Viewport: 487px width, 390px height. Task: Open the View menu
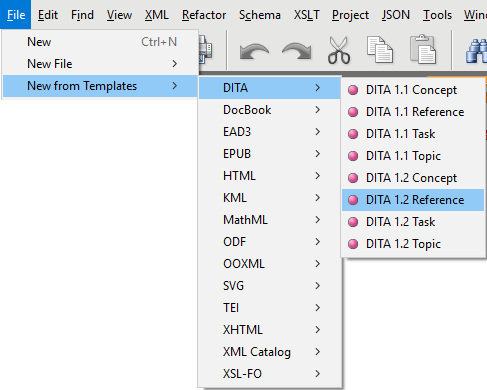[x=119, y=15]
